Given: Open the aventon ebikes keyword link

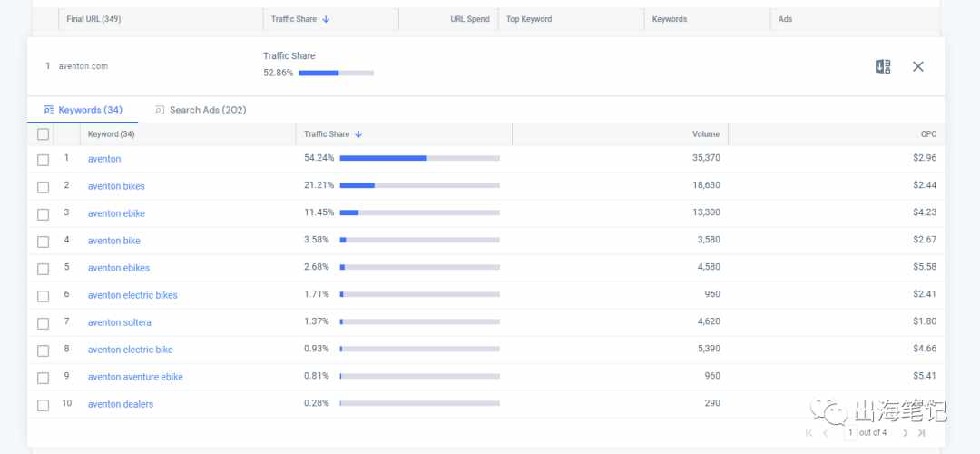Looking at the screenshot, I should click(x=119, y=268).
